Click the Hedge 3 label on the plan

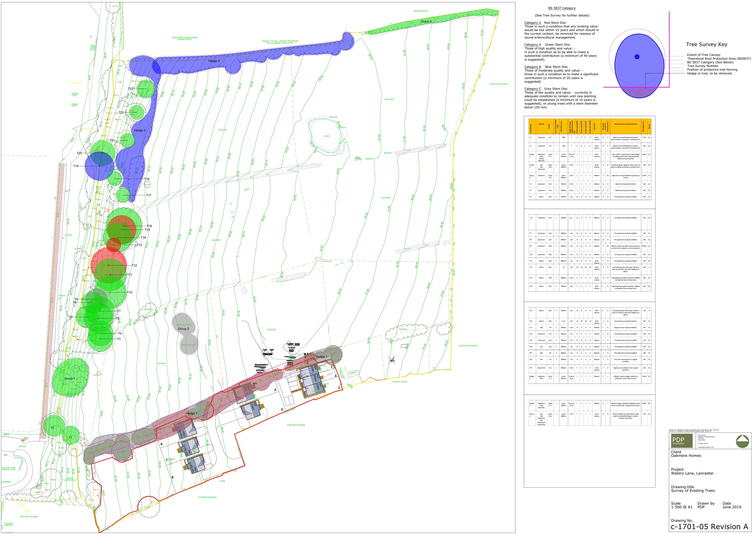(214, 61)
